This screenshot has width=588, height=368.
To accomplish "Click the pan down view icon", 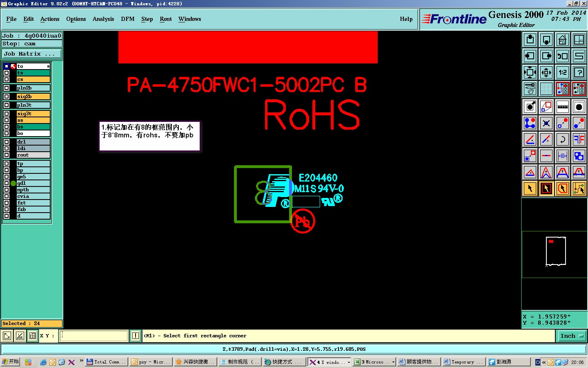I will (x=546, y=40).
